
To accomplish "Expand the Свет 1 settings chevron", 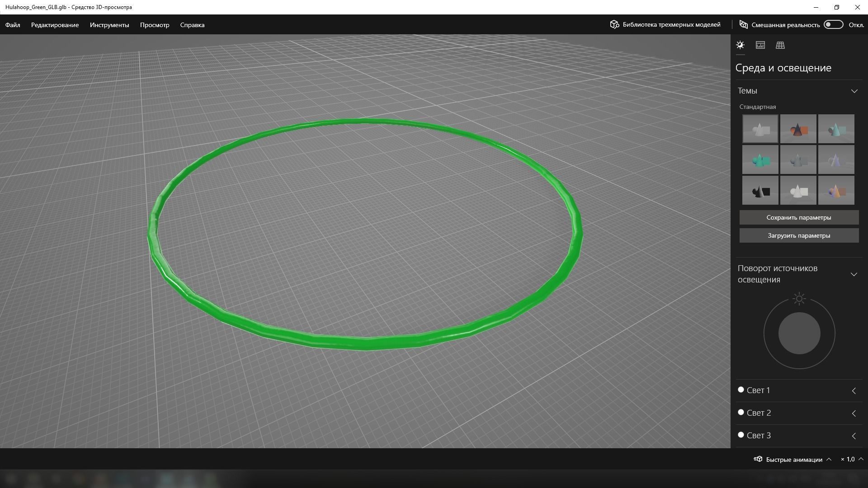I will [x=854, y=391].
